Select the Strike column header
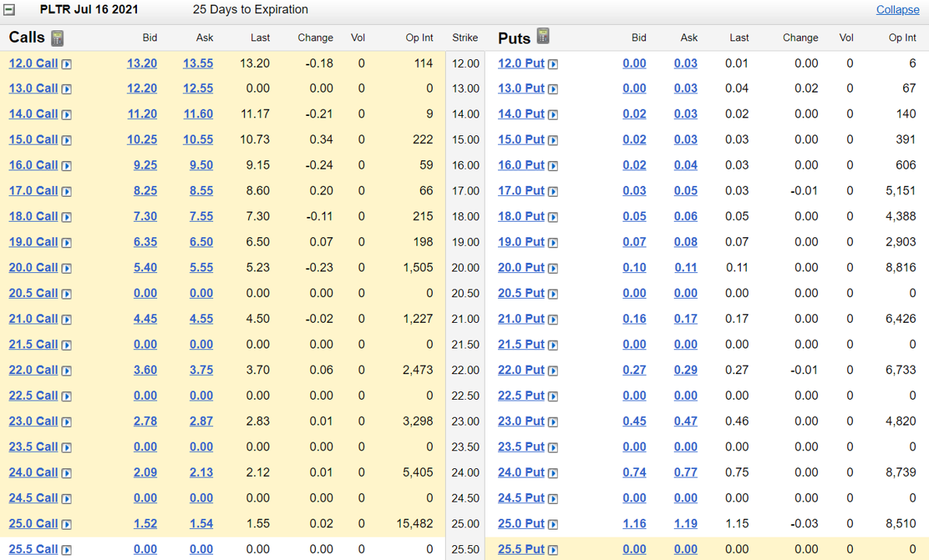The height and width of the screenshot is (560, 929). point(465,38)
